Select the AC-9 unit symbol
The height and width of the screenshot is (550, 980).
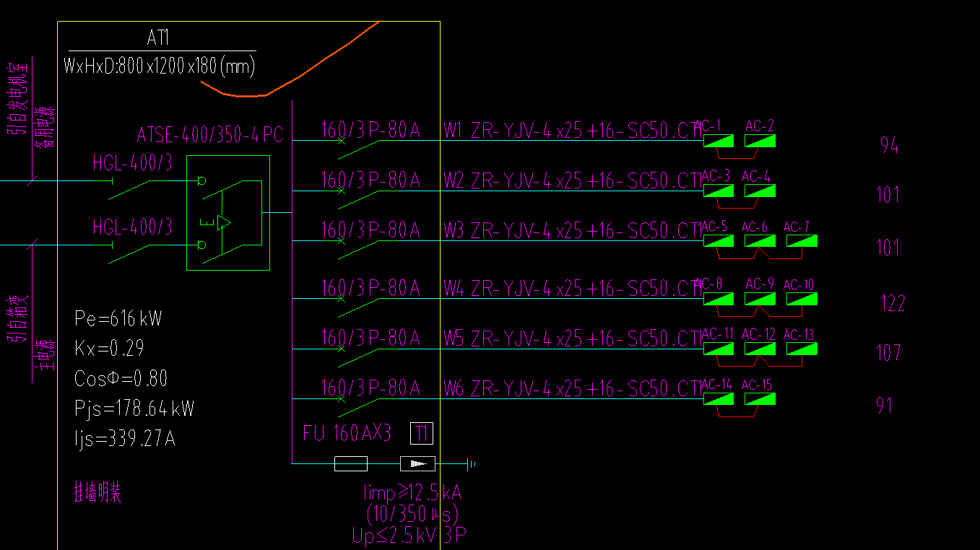(760, 299)
